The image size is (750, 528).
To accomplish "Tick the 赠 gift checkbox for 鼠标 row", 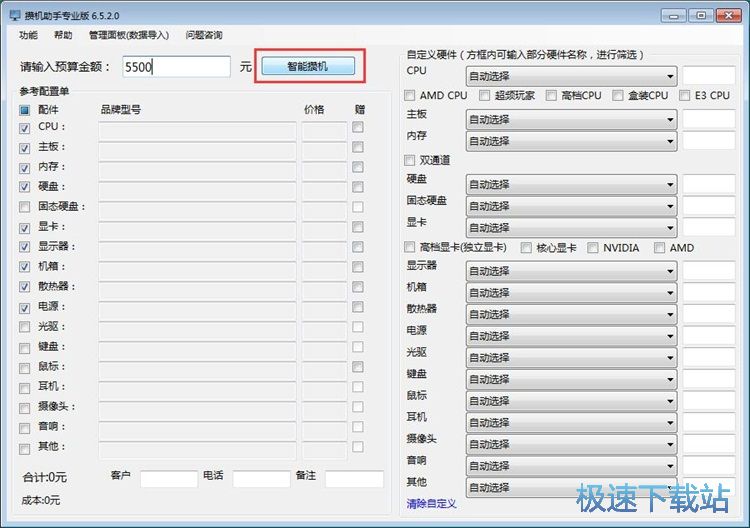I will 358,367.
